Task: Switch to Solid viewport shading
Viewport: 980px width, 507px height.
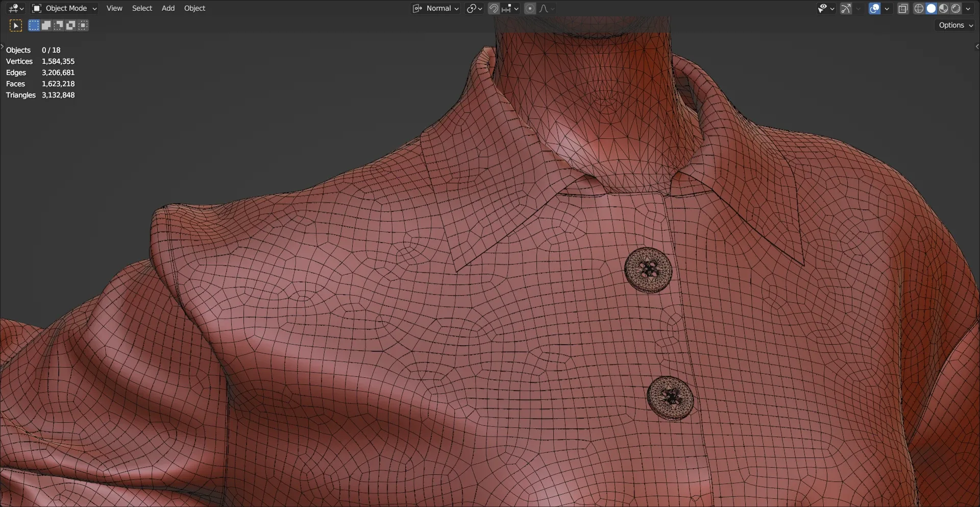Action: point(931,8)
